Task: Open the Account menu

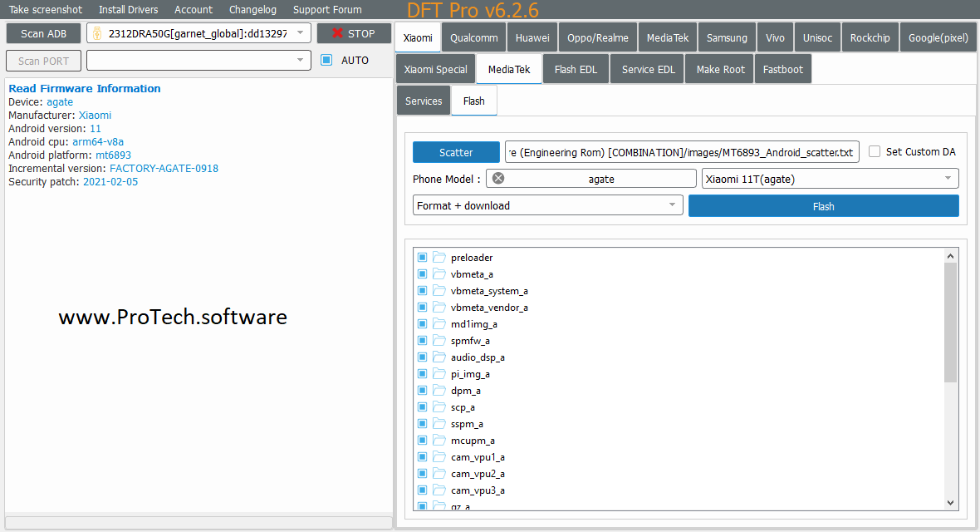Action: point(194,9)
